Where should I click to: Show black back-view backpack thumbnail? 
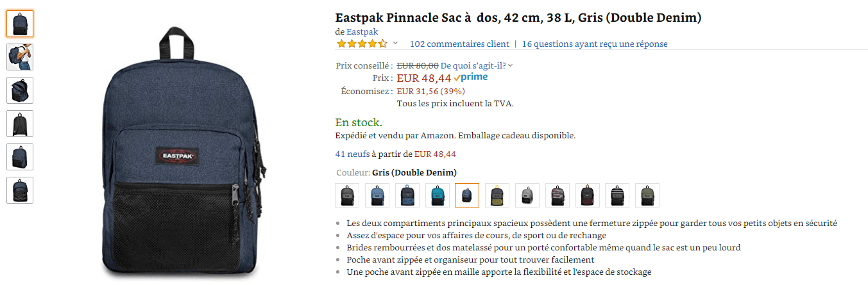point(20,124)
